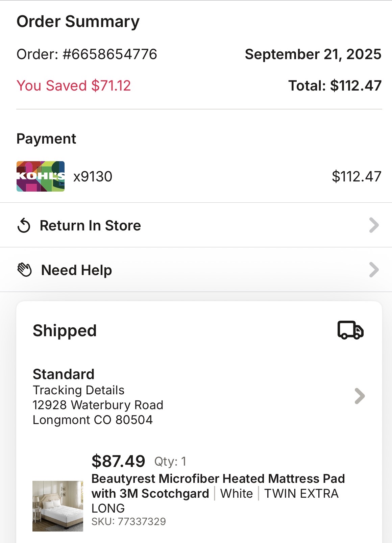The image size is (392, 543).
Task: Tap the x9130 card number
Action: (x=93, y=176)
